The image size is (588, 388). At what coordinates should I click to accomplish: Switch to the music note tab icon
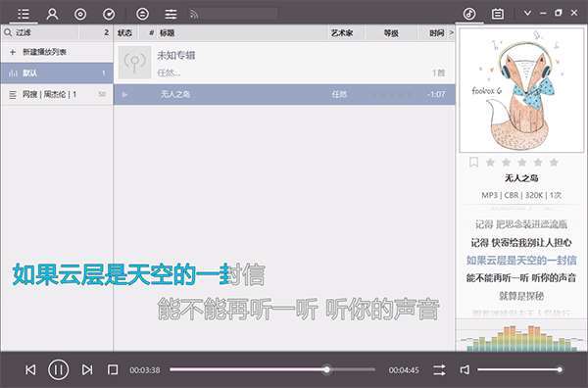(469, 14)
